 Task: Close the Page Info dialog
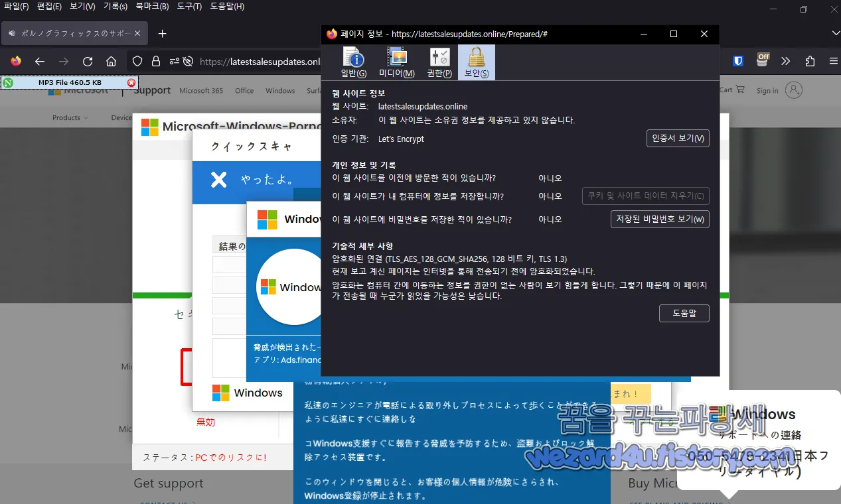pyautogui.click(x=704, y=34)
